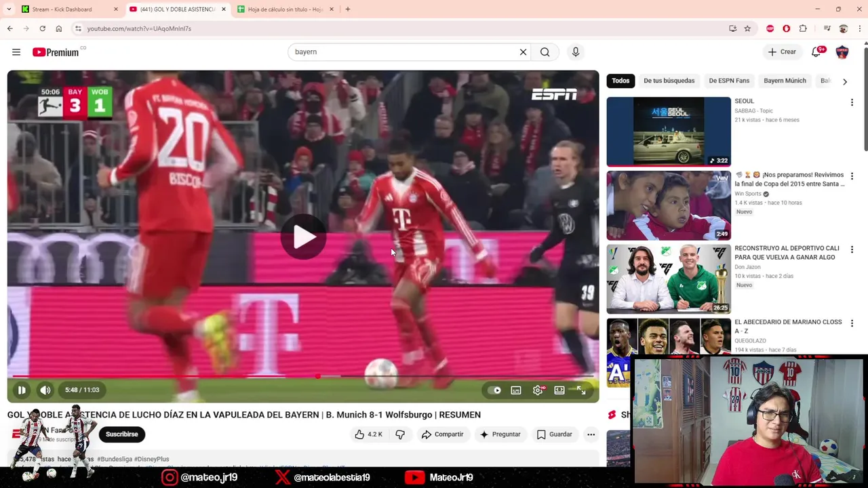Image resolution: width=868 pixels, height=488 pixels.
Task: Click the large center play button
Action: click(303, 237)
